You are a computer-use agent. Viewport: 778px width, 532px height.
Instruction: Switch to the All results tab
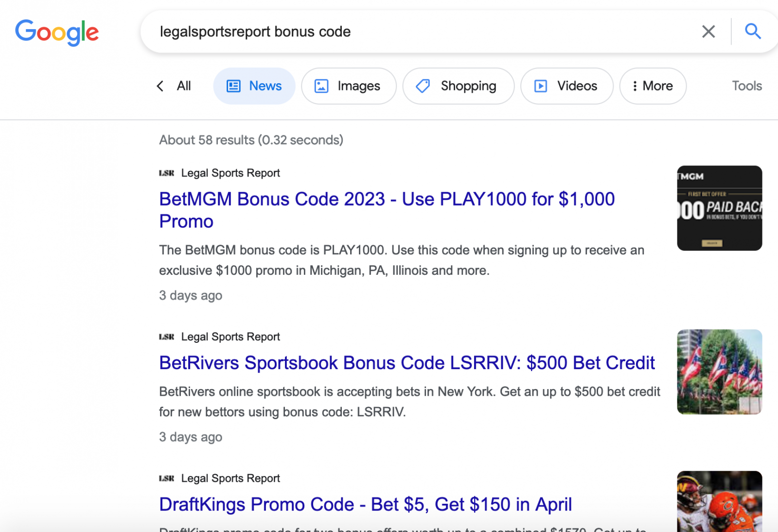coord(184,86)
